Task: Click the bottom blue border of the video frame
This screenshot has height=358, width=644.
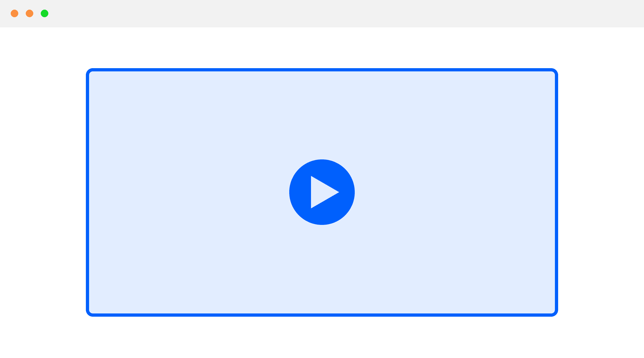Action: (322, 315)
